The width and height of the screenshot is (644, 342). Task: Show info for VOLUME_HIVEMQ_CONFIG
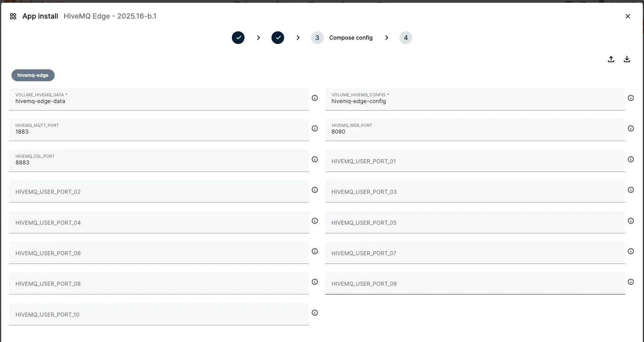pyautogui.click(x=631, y=98)
